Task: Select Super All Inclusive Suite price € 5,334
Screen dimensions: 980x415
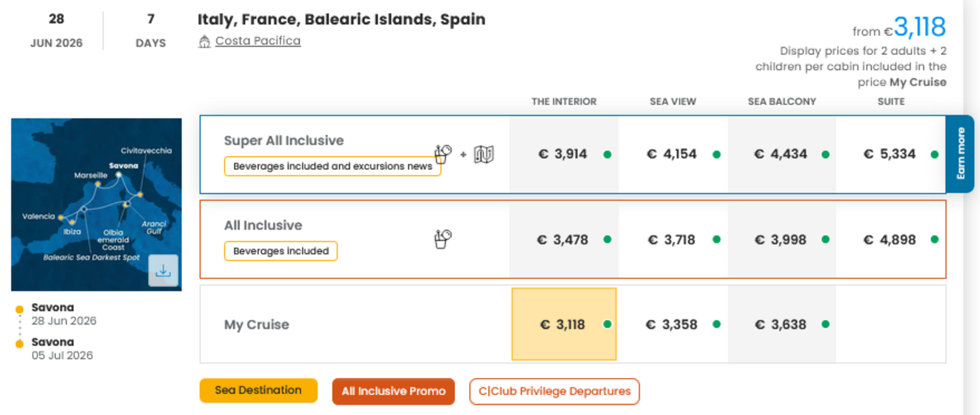Action: coord(890,154)
